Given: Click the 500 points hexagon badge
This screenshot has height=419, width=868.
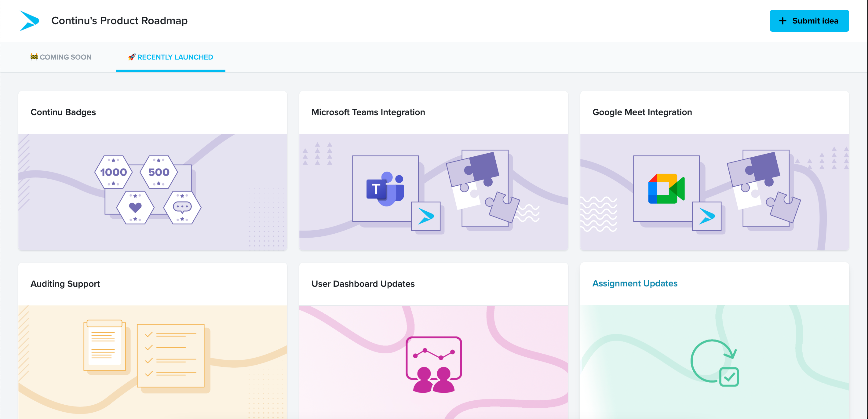Looking at the screenshot, I should pyautogui.click(x=159, y=172).
